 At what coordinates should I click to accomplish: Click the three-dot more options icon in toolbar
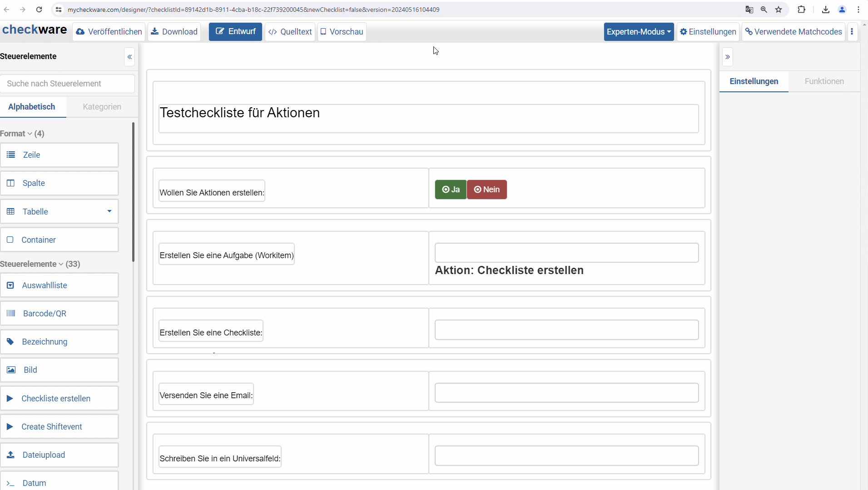(x=852, y=32)
